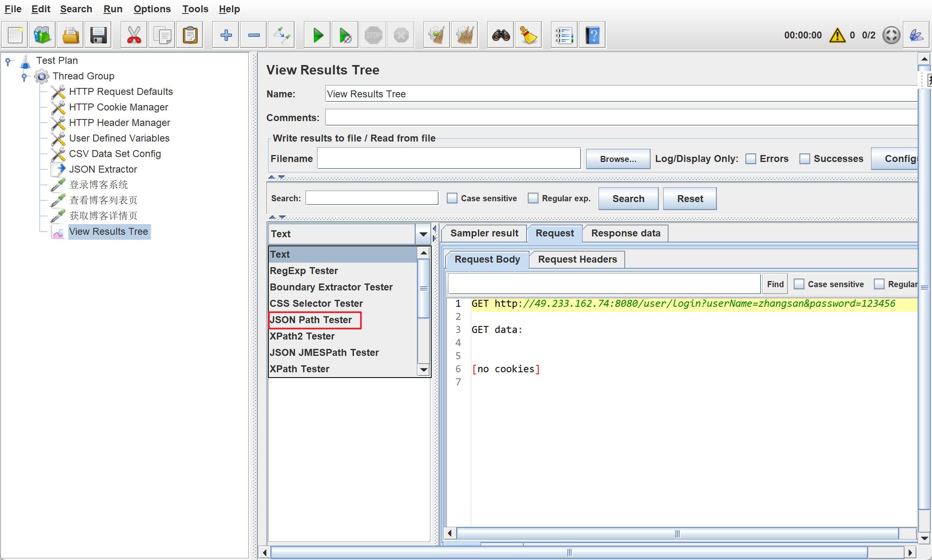Enable the Errors checkbox
Screen dimensions: 932x560
point(751,159)
